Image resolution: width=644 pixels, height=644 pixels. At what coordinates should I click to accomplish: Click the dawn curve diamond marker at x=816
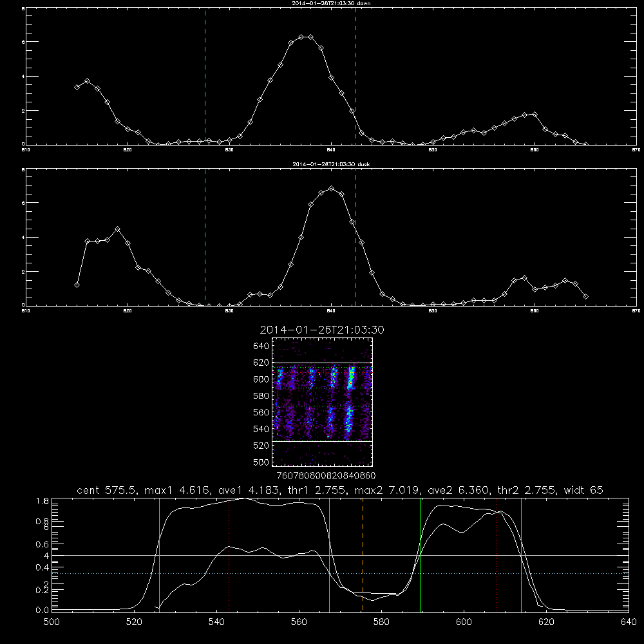[x=87, y=81]
